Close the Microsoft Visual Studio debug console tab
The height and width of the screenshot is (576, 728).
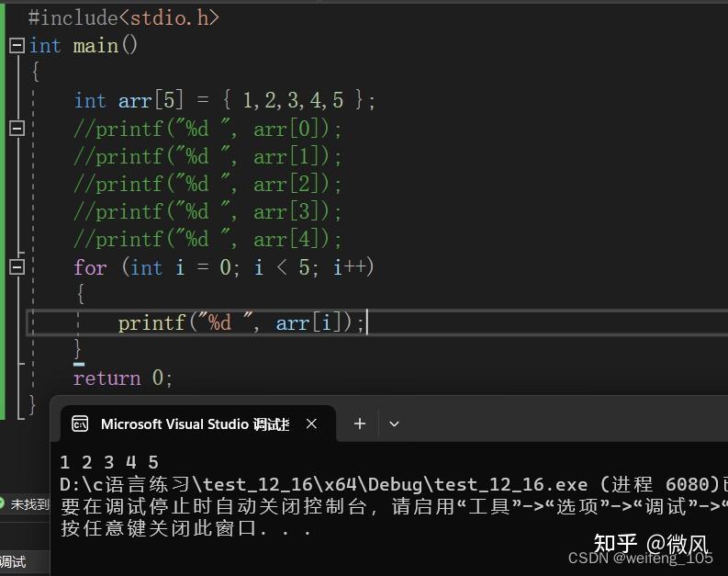click(x=311, y=424)
